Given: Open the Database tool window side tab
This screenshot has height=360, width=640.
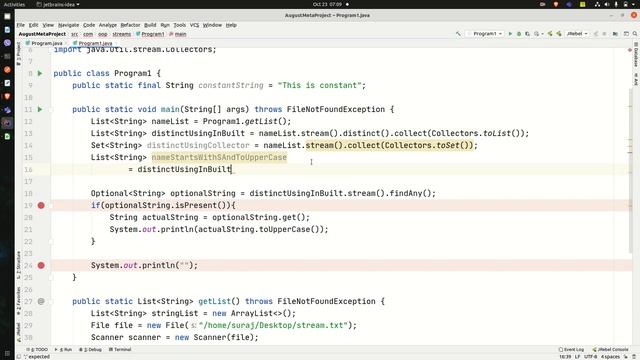Looking at the screenshot, I should (x=636, y=55).
